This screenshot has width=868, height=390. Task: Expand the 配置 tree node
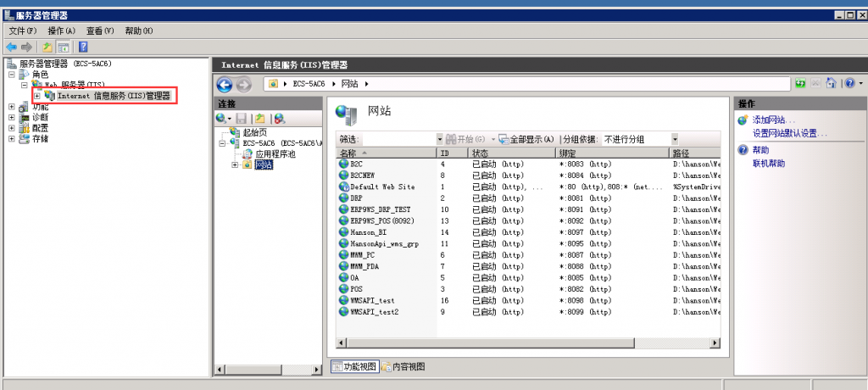click(x=12, y=128)
